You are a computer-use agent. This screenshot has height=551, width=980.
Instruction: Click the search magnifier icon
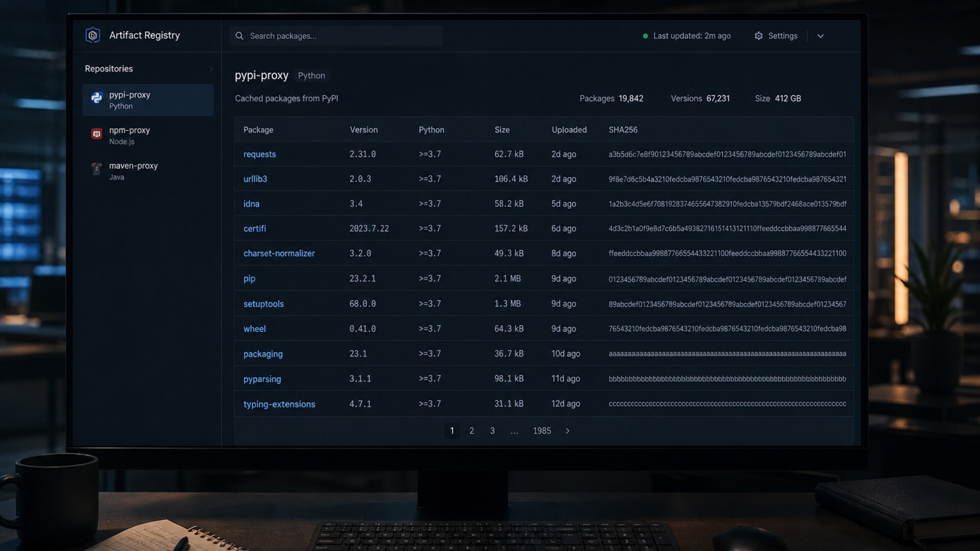239,36
